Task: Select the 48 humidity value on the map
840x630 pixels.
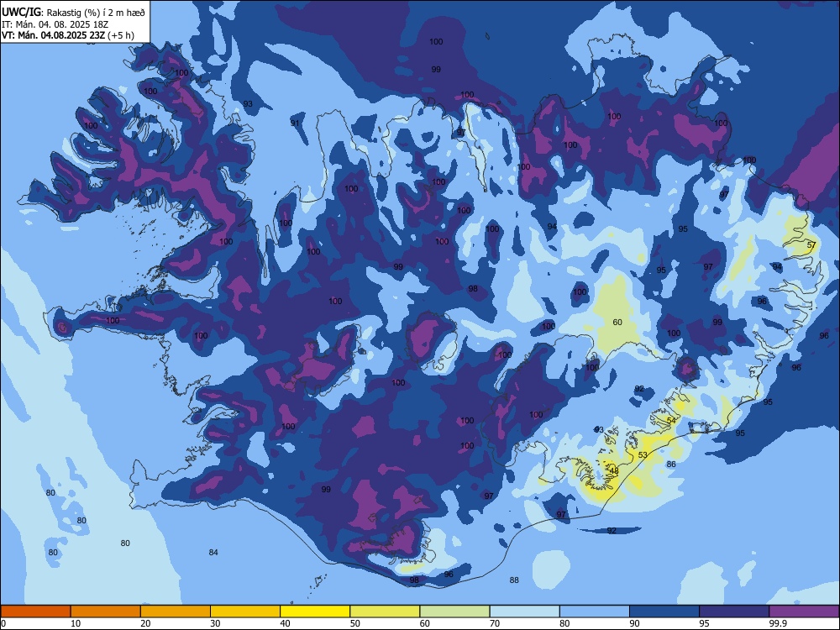Action: [615, 471]
